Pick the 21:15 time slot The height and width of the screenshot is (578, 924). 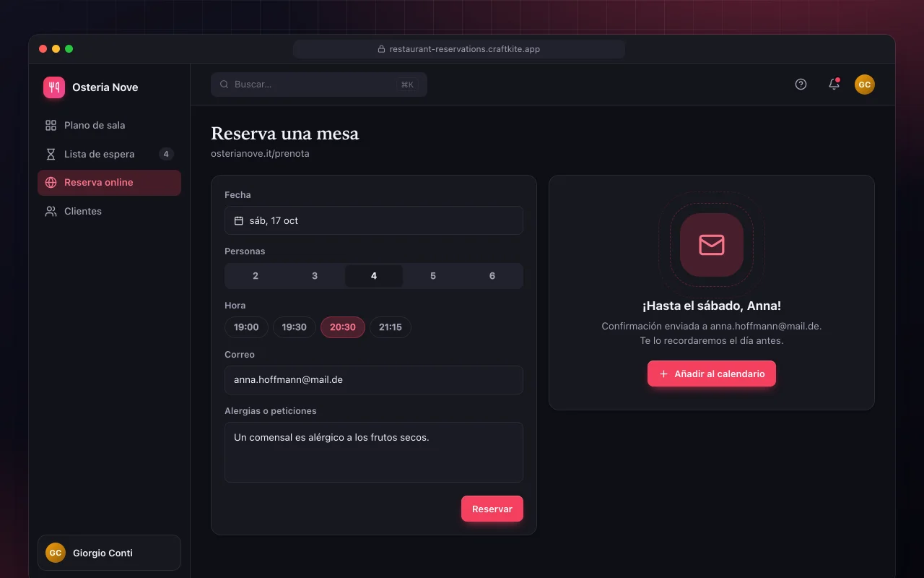point(391,327)
